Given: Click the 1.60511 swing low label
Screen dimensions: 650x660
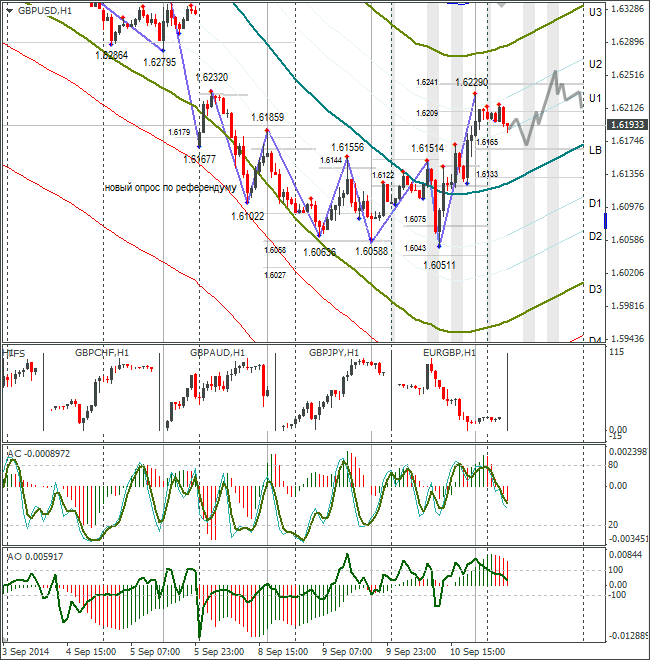Looking at the screenshot, I should (x=439, y=266).
